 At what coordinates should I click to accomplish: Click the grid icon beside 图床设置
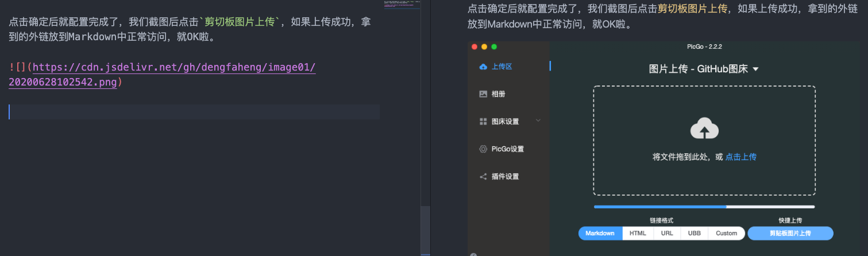tap(483, 122)
